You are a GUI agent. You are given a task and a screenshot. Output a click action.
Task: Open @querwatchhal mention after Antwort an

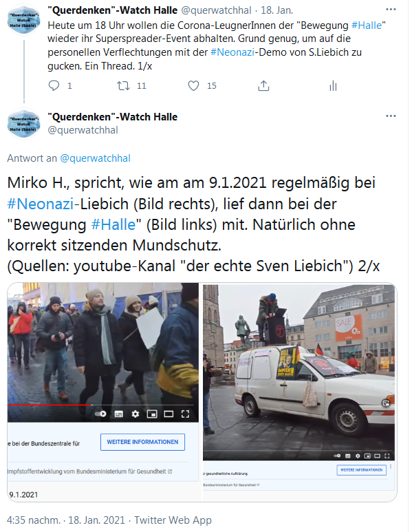96,158
